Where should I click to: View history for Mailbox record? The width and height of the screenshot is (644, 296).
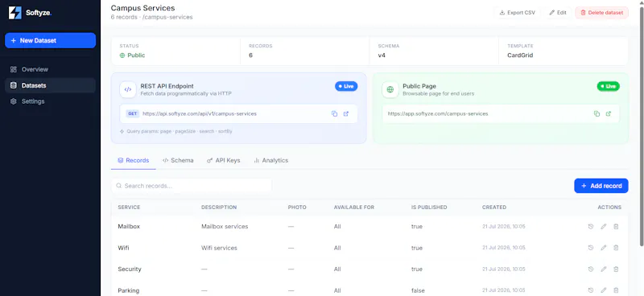(591, 227)
